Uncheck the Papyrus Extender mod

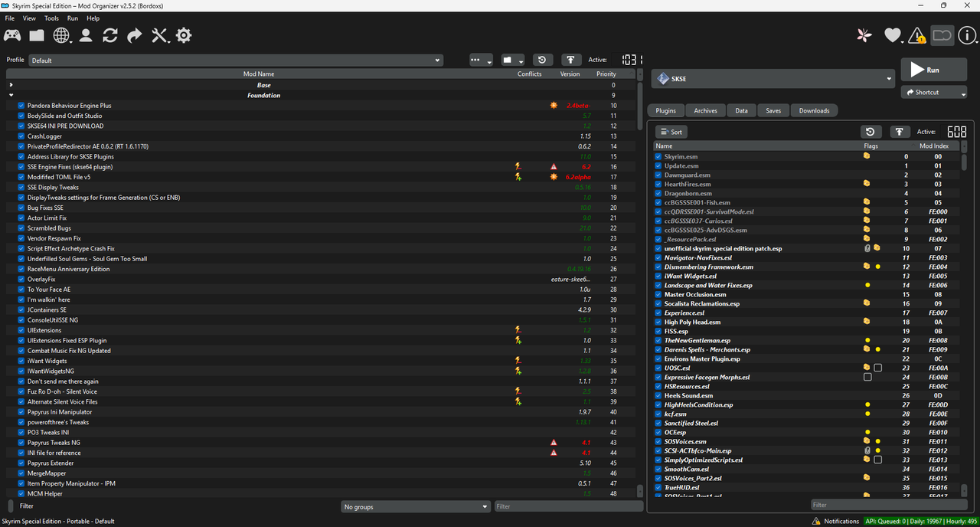(x=21, y=463)
